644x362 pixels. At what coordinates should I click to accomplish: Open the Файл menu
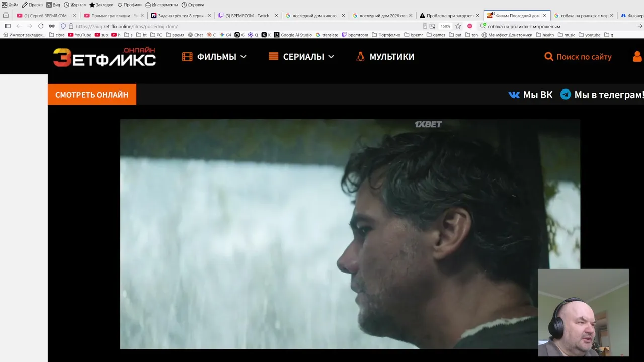10,5
